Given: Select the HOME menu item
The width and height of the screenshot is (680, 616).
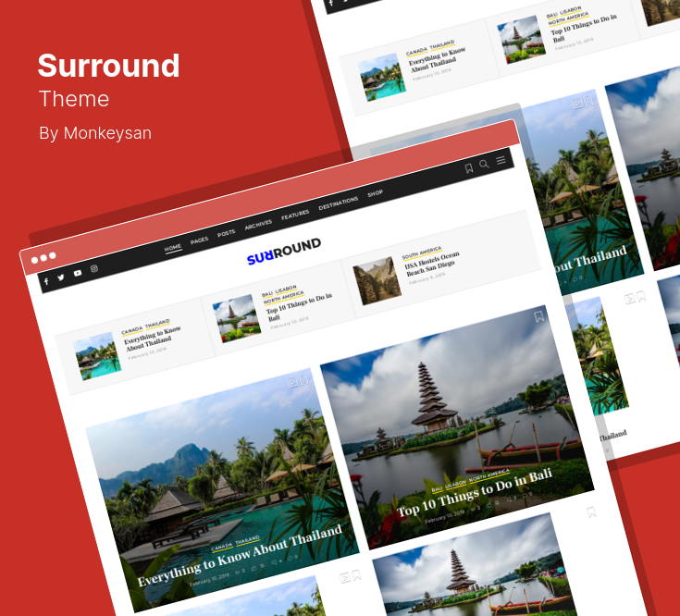Looking at the screenshot, I should tap(173, 248).
